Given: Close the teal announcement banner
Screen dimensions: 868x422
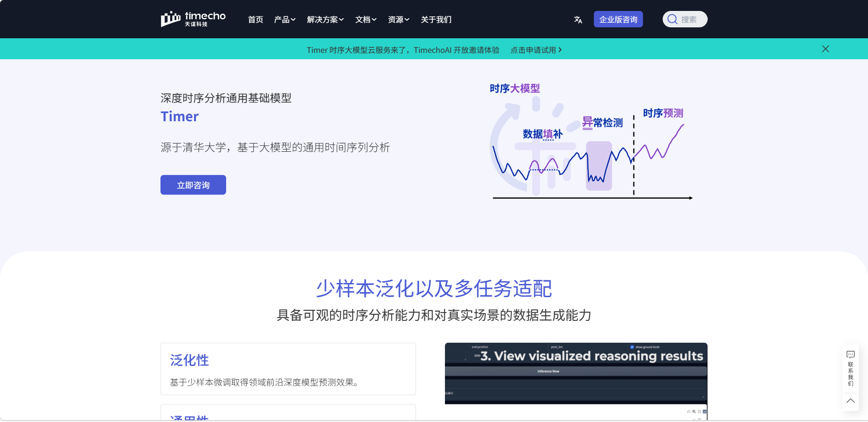Looking at the screenshot, I should 826,49.
